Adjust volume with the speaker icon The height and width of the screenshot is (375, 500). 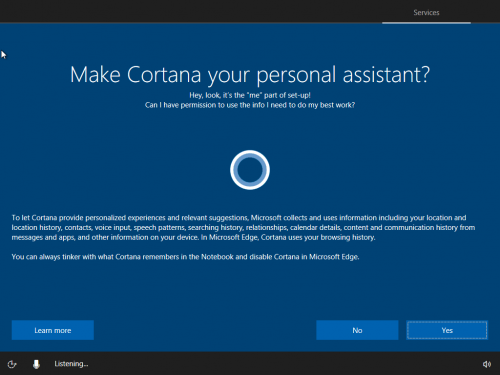click(x=487, y=364)
